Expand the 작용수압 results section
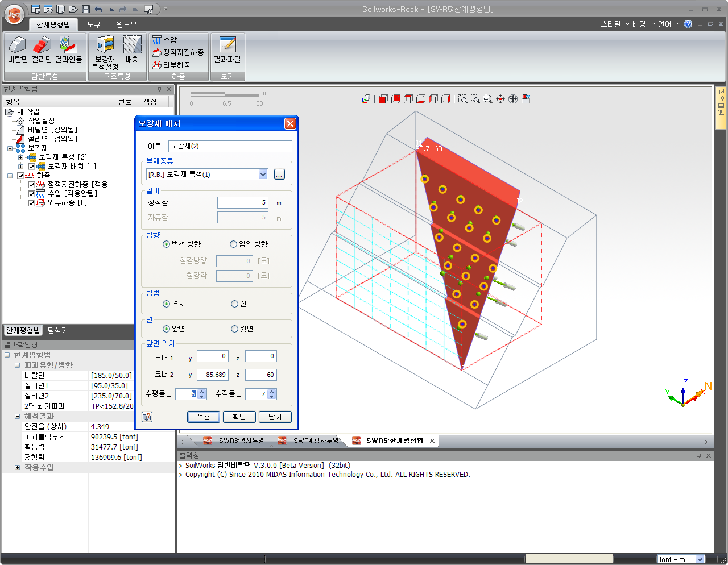Viewport: 728px width, 565px height. click(17, 468)
